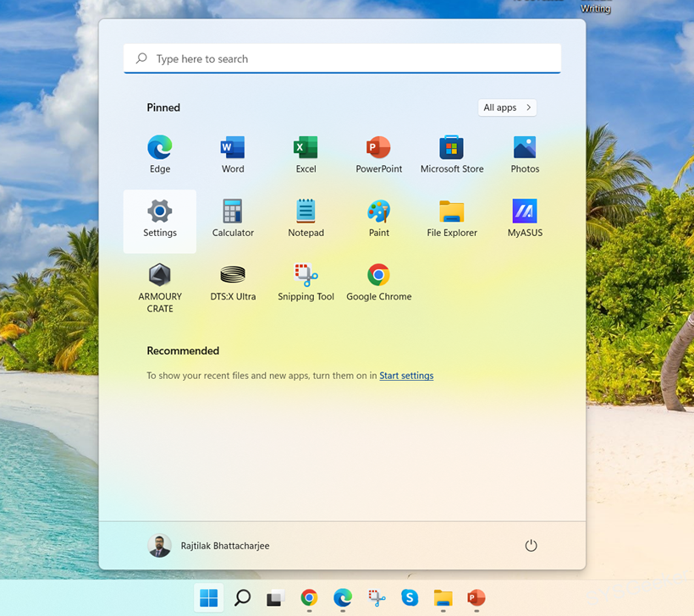Screen dimensions: 694x616
Task: Open Rajtilak Bhattacharjee user account menu
Action: [208, 546]
